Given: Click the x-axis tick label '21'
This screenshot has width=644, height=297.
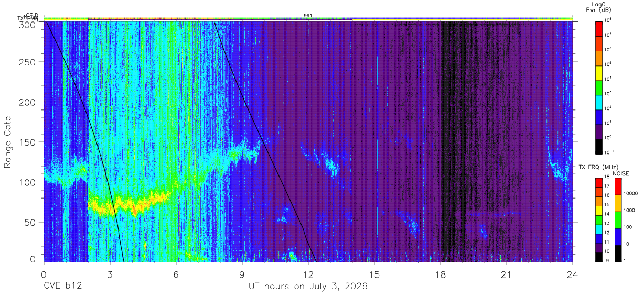Looking at the screenshot, I should pos(507,274).
